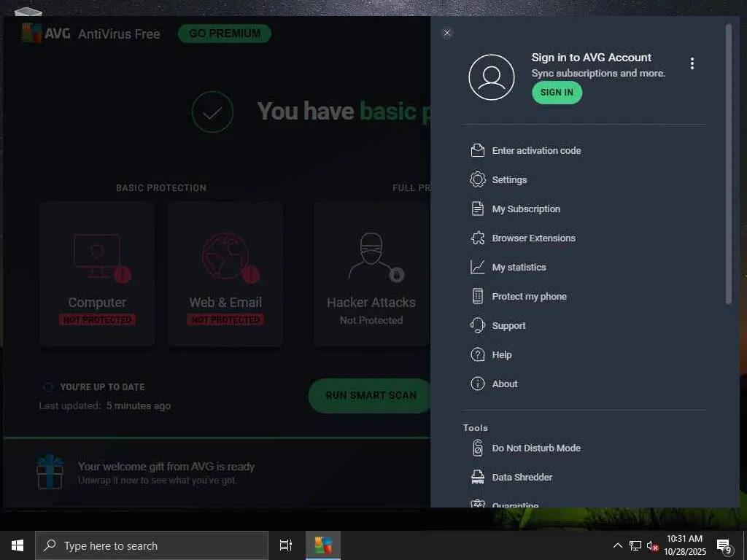This screenshot has width=747, height=560.
Task: Click the gear icon beside Settings
Action: pos(477,179)
